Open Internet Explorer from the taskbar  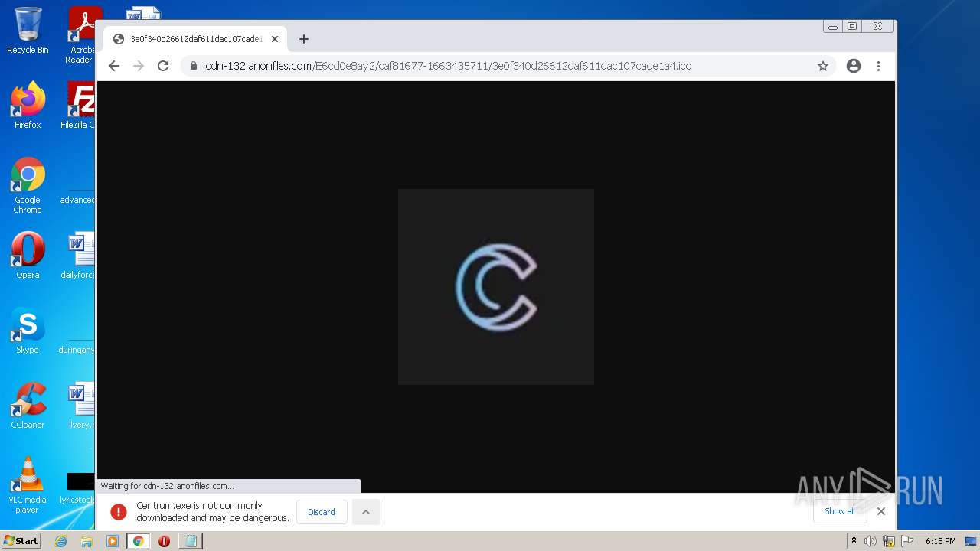pos(61,541)
